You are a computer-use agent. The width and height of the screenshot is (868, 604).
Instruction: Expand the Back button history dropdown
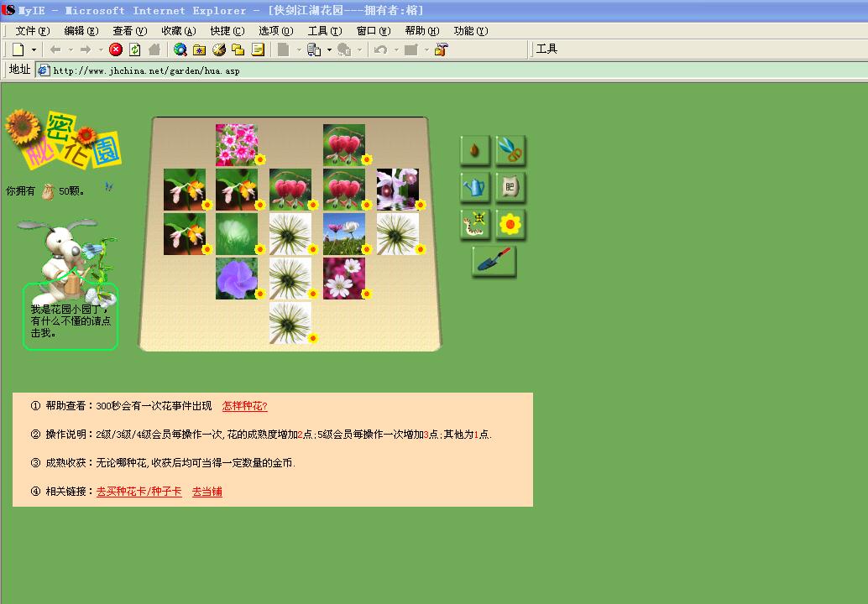pos(71,49)
